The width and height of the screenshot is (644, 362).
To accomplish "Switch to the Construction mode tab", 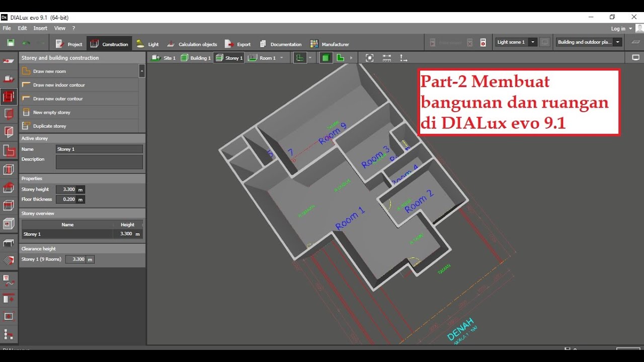I will pos(109,44).
